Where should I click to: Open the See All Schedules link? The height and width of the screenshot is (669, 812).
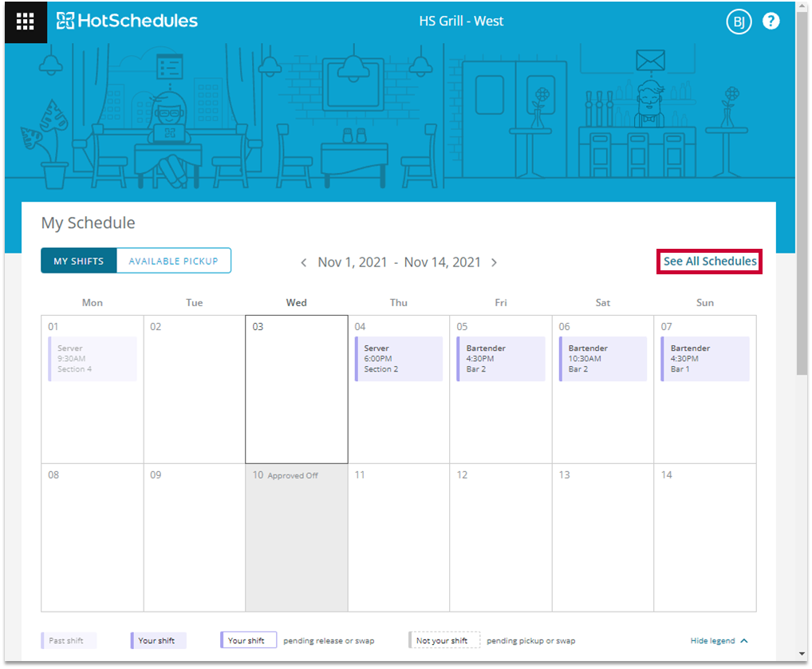pos(710,262)
